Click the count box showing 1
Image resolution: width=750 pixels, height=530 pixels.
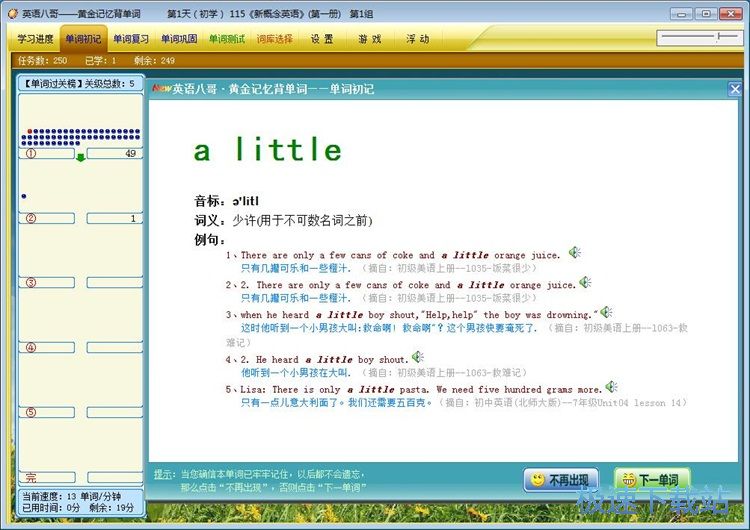coord(115,218)
